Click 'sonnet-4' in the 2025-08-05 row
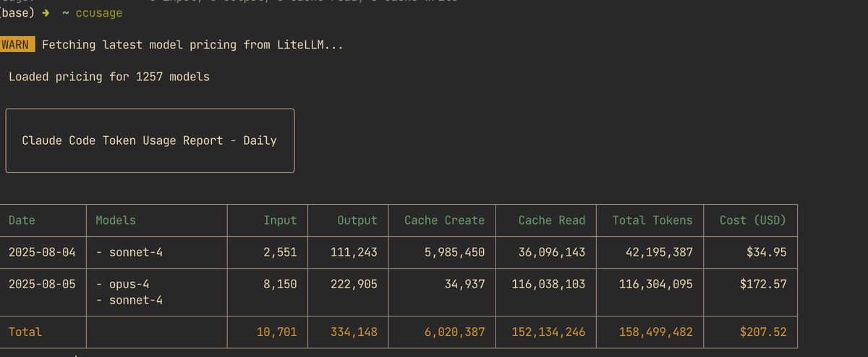This screenshot has width=868, height=357. tap(136, 300)
